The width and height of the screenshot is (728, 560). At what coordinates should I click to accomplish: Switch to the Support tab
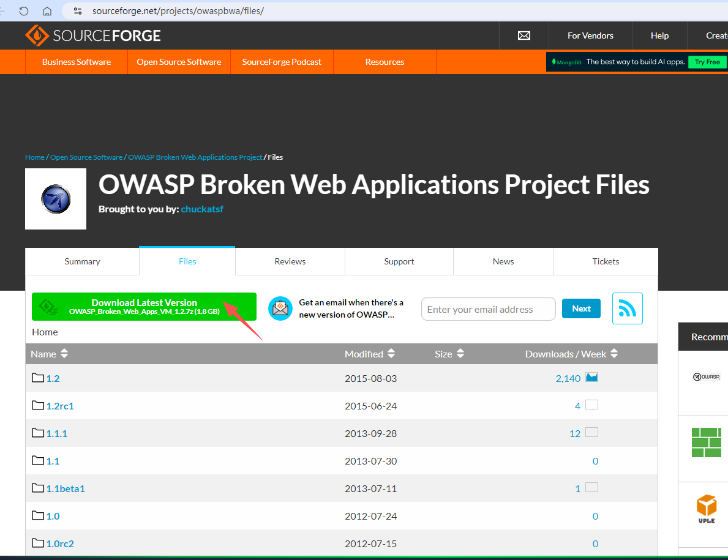(399, 261)
